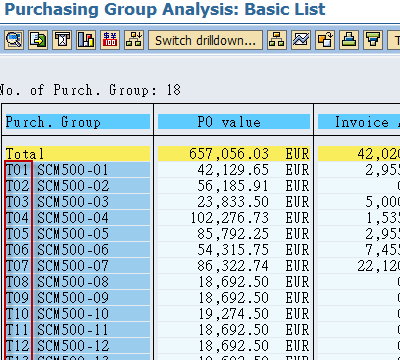Click the Choose detail magnifier icon
Viewport: 400px width, 360px height.
[14, 40]
